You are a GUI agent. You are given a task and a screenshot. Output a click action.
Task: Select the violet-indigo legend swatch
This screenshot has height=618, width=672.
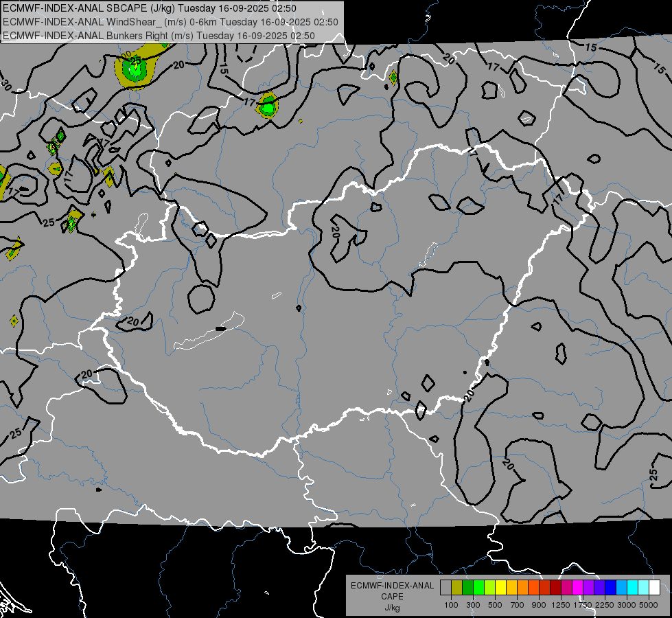[599, 588]
